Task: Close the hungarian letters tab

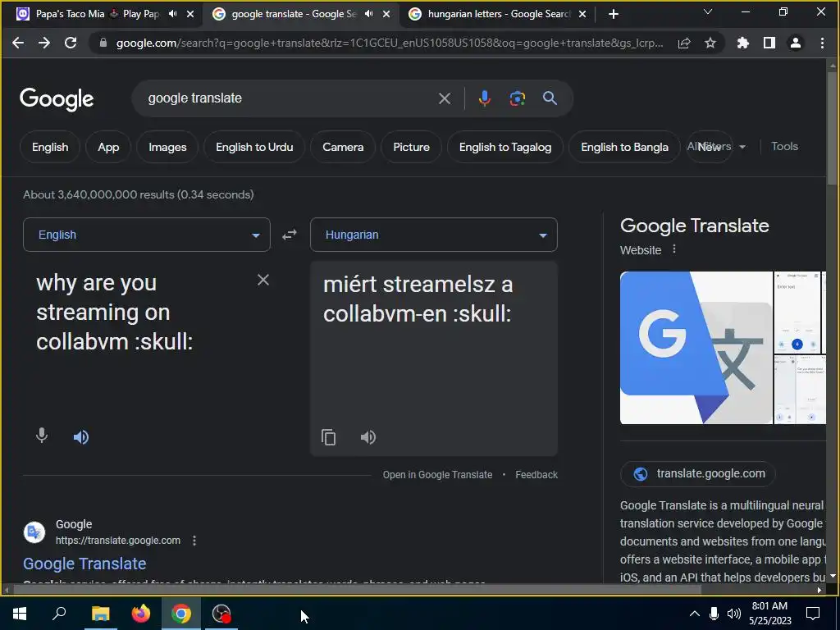Action: pos(582,14)
